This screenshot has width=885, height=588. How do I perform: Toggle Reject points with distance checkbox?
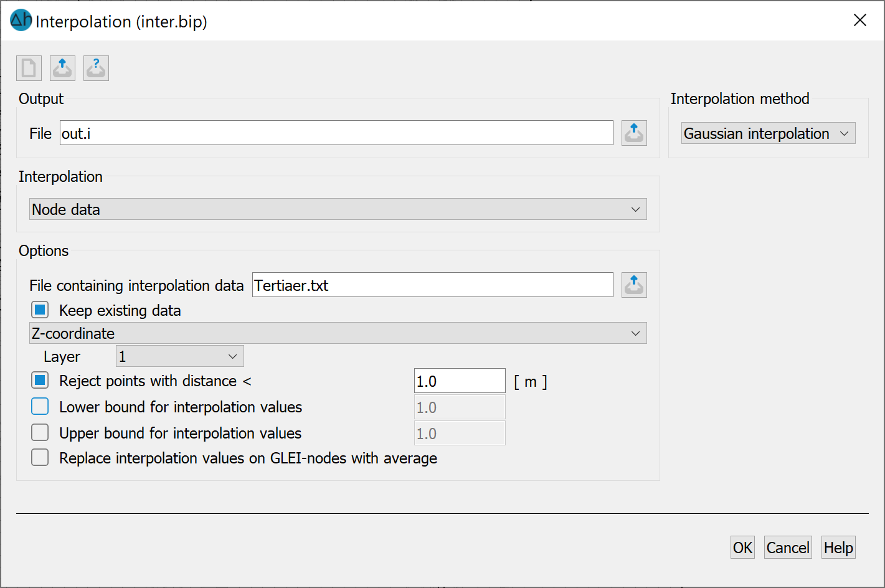[40, 380]
